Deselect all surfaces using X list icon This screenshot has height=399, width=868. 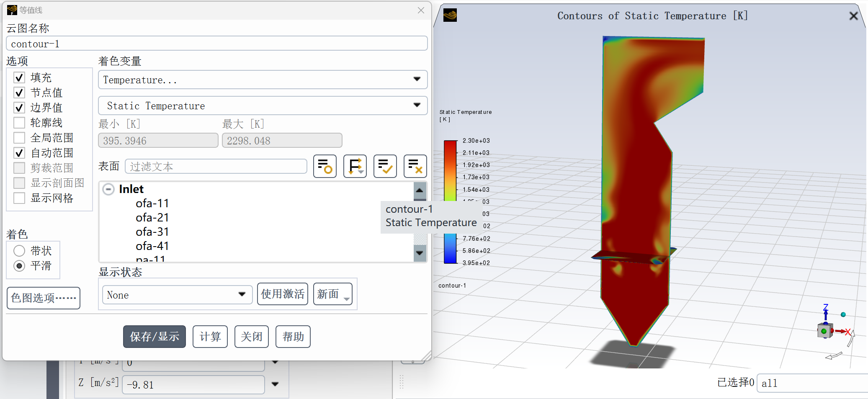coord(415,166)
